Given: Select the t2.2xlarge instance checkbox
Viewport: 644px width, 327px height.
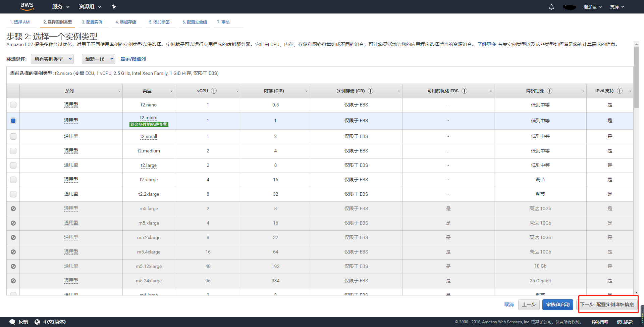Looking at the screenshot, I should pyautogui.click(x=13, y=194).
